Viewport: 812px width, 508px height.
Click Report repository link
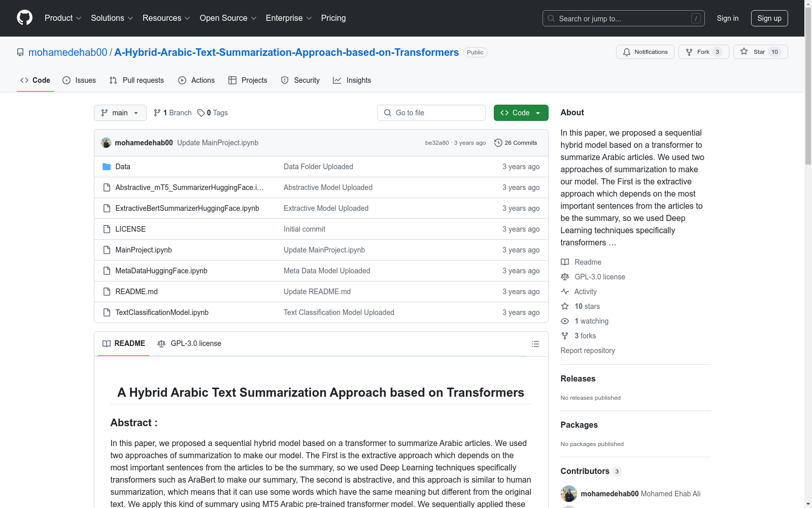pos(588,351)
